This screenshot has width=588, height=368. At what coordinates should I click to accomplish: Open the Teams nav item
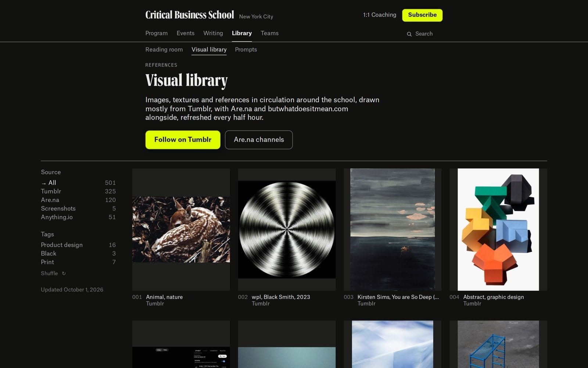pos(270,33)
